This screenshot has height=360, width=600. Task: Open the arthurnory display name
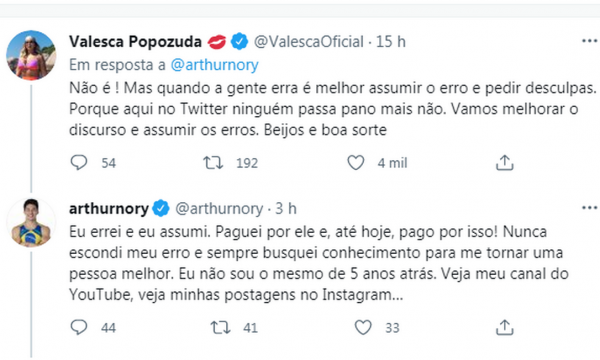click(x=109, y=209)
